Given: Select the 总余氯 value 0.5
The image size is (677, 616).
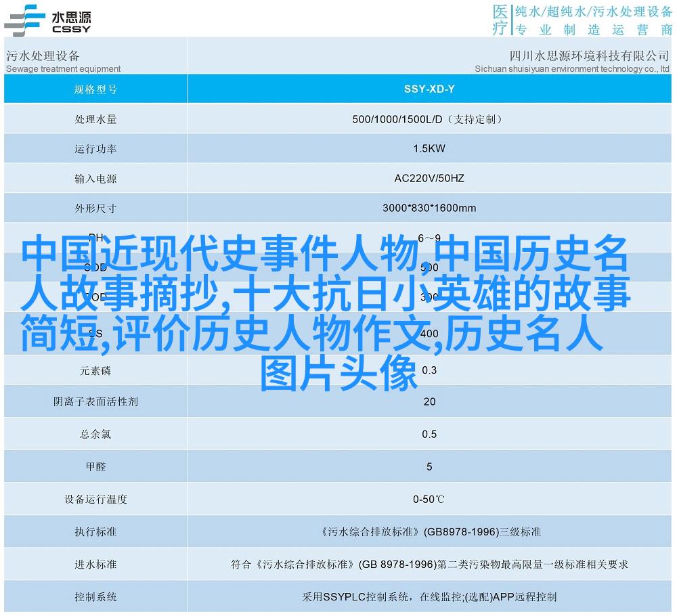Looking at the screenshot, I should tap(429, 435).
